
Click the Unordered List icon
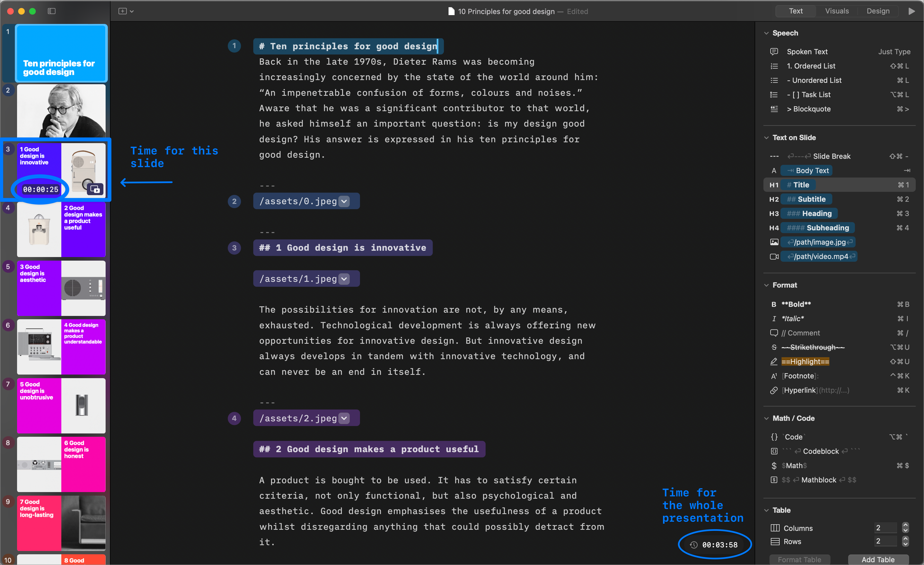774,80
